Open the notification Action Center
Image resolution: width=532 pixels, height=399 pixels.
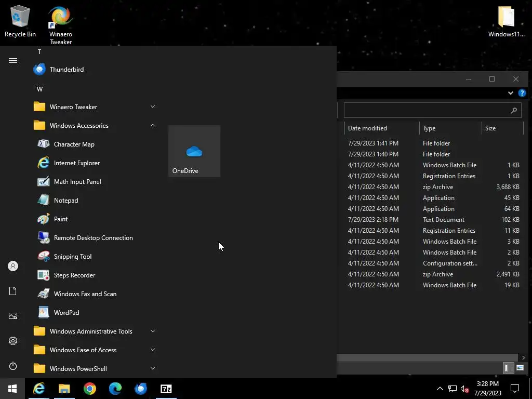point(515,389)
